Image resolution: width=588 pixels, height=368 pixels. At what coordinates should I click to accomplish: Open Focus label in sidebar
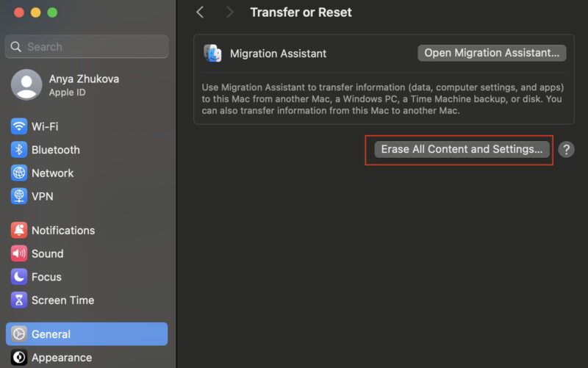click(46, 277)
